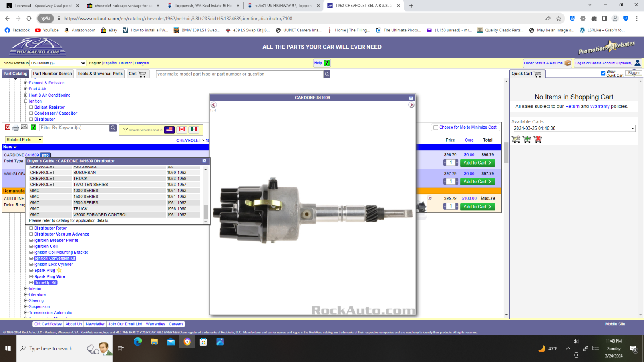Expand Ignition Coil tree node
This screenshot has width=644, height=362.
31,246
